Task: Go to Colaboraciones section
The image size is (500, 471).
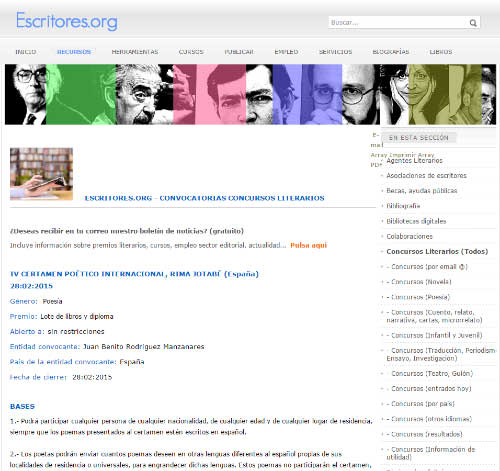Action: pos(409,236)
